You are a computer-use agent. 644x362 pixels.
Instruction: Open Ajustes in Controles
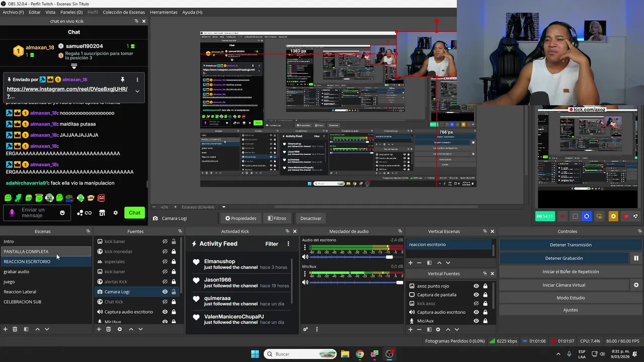[x=571, y=310]
